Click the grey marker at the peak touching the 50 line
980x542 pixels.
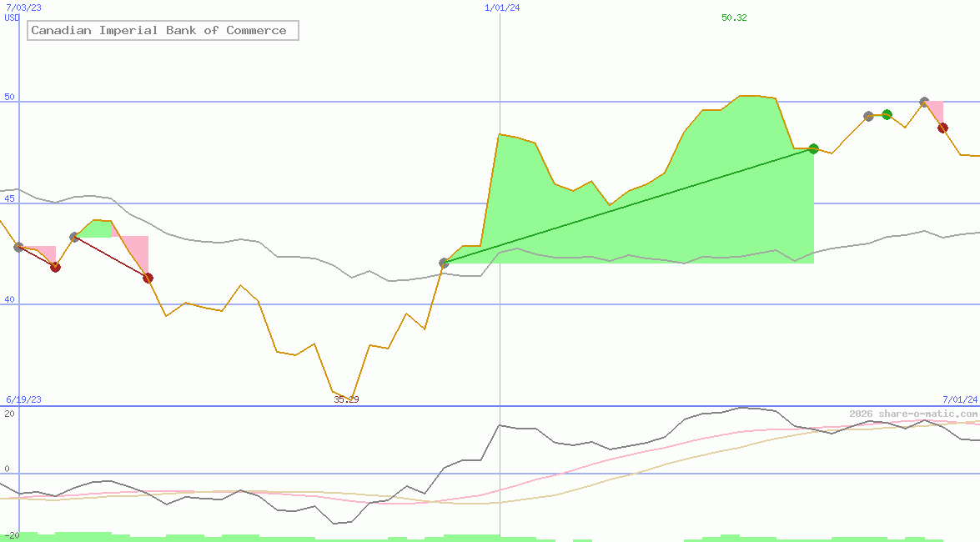[924, 102]
